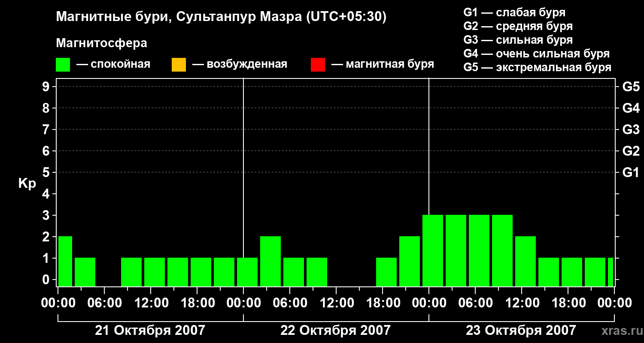Click the 12:00 time label under 22 Октября

[x=336, y=303]
